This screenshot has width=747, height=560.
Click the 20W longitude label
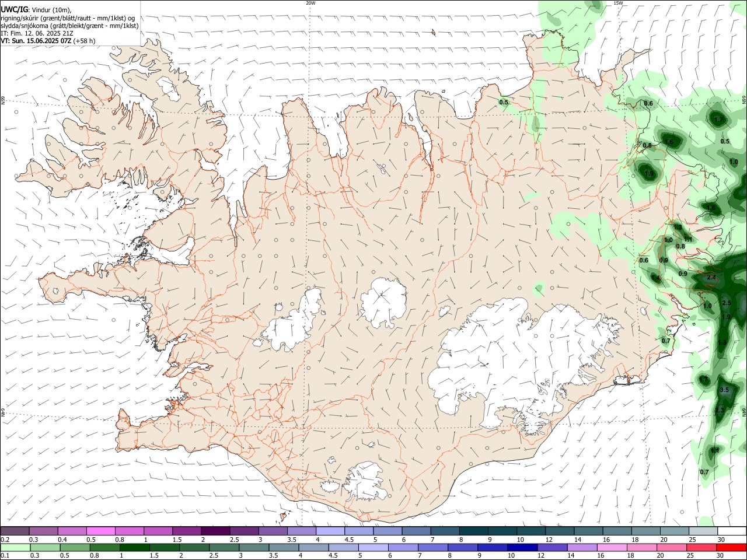(310, 3)
